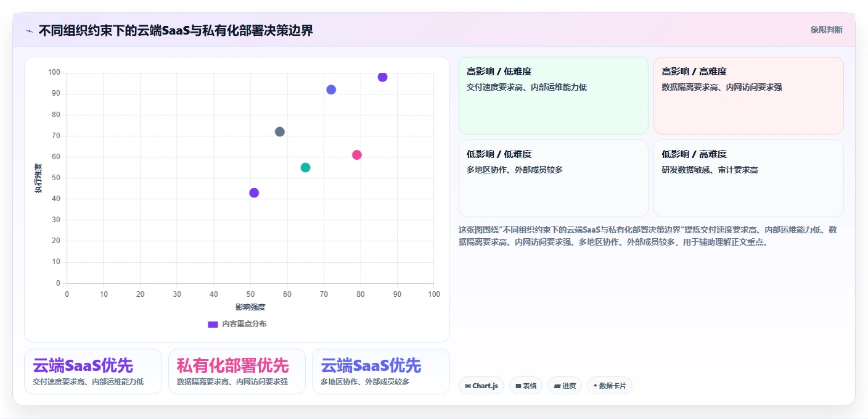868x419 pixels.
Task: Open the 低影响 / 高难度 quadrant card
Action: click(748, 178)
